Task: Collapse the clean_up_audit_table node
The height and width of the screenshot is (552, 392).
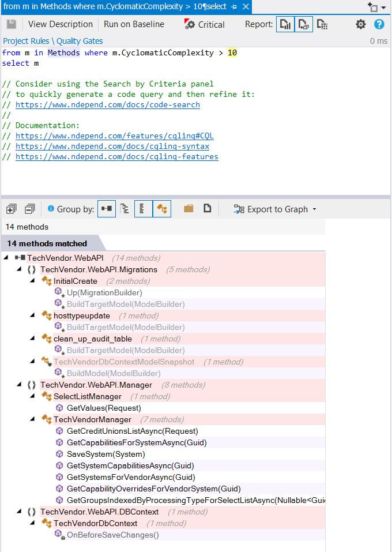Action: tap(32, 339)
